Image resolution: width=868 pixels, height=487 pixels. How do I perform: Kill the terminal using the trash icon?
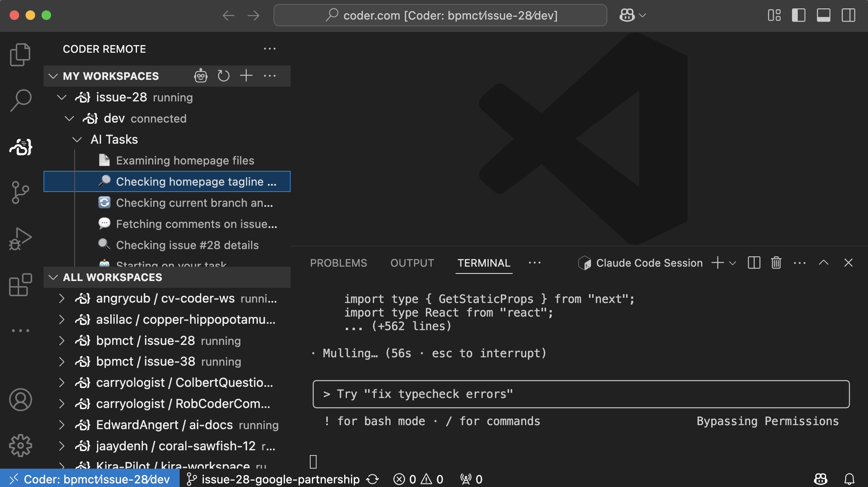point(776,263)
